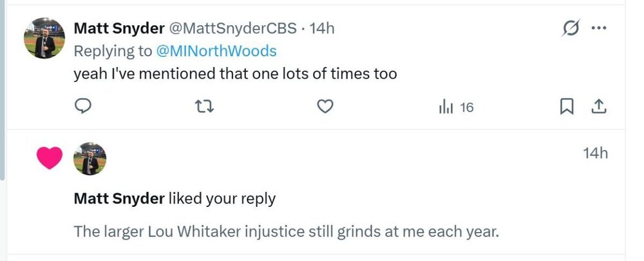Open tweet's 14h timestamp beside the handle

(322, 28)
